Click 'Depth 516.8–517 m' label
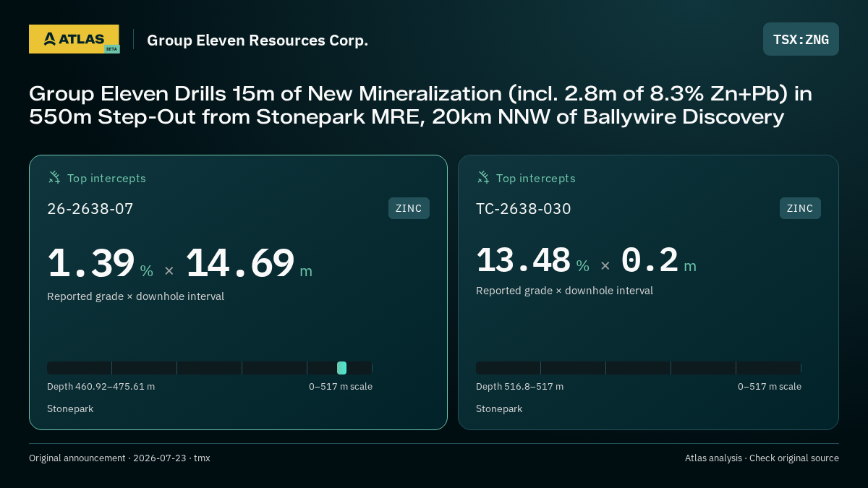The height and width of the screenshot is (488, 868). 519,387
